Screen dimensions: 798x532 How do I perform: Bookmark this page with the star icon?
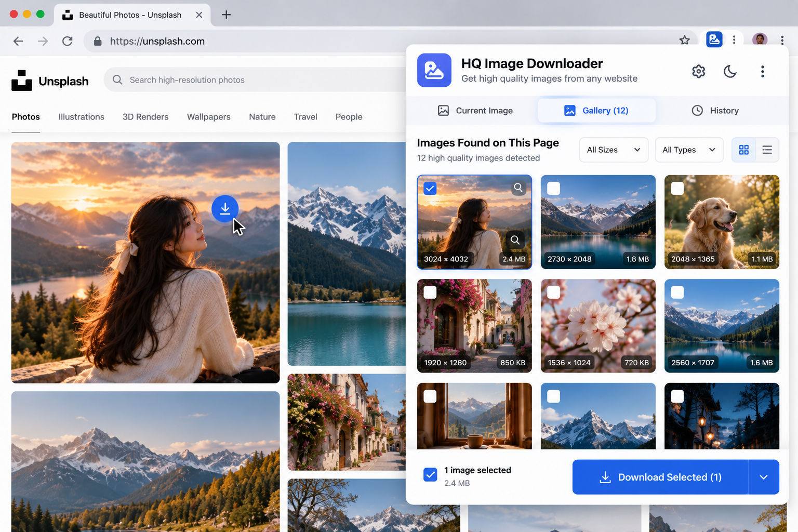pyautogui.click(x=684, y=40)
